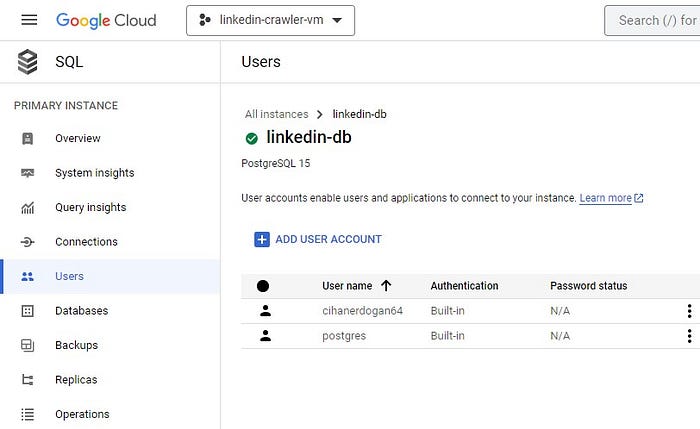Click ADD USER ACCOUNT button
Viewport: 700px width, 429px height.
[318, 239]
